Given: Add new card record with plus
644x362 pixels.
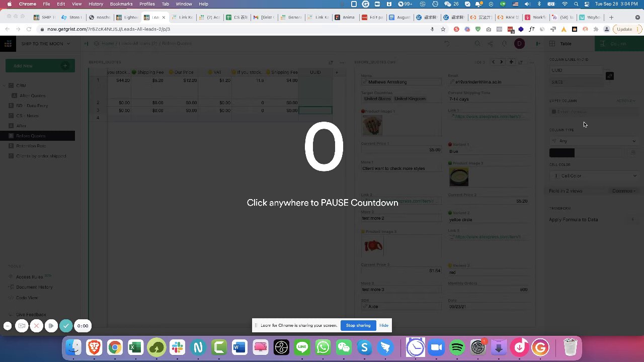Looking at the screenshot, I should point(511,62).
